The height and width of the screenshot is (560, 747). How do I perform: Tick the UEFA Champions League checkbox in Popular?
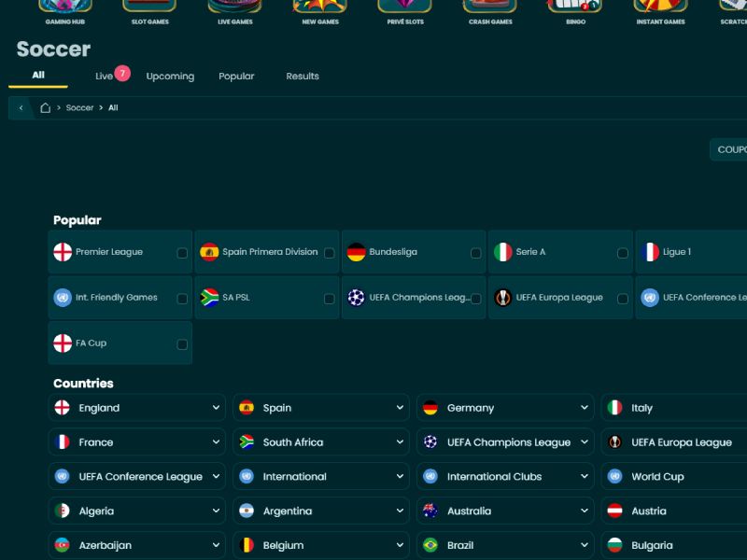[x=475, y=299]
